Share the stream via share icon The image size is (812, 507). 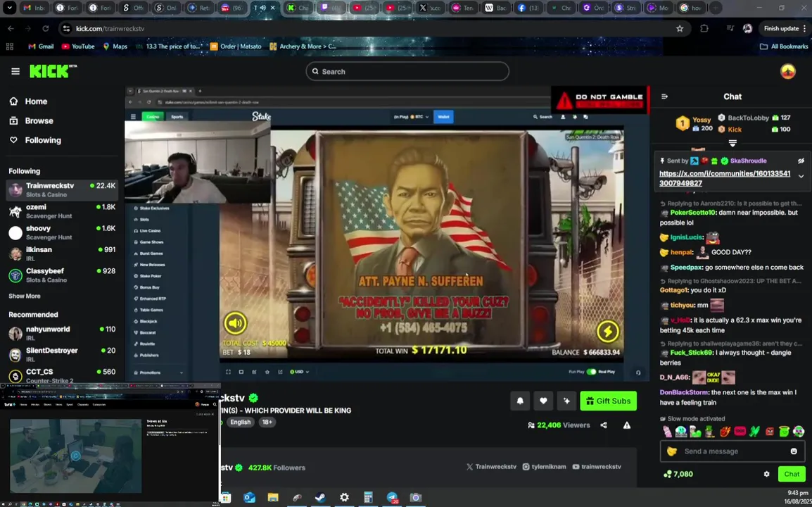coord(604,425)
